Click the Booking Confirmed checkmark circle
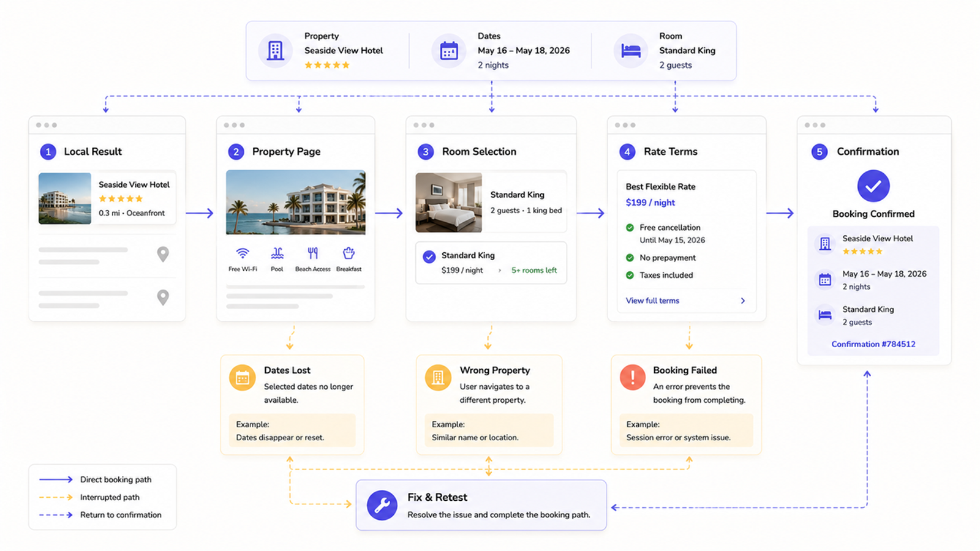 pos(873,186)
